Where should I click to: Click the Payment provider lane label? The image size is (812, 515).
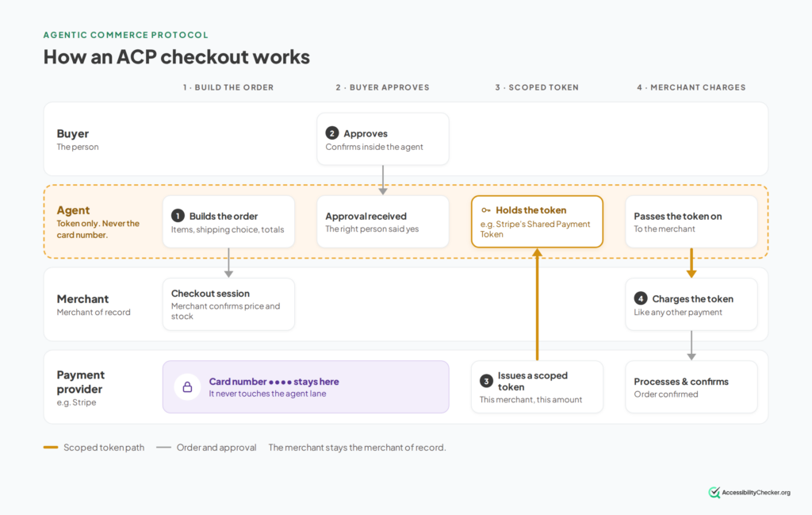pyautogui.click(x=81, y=382)
